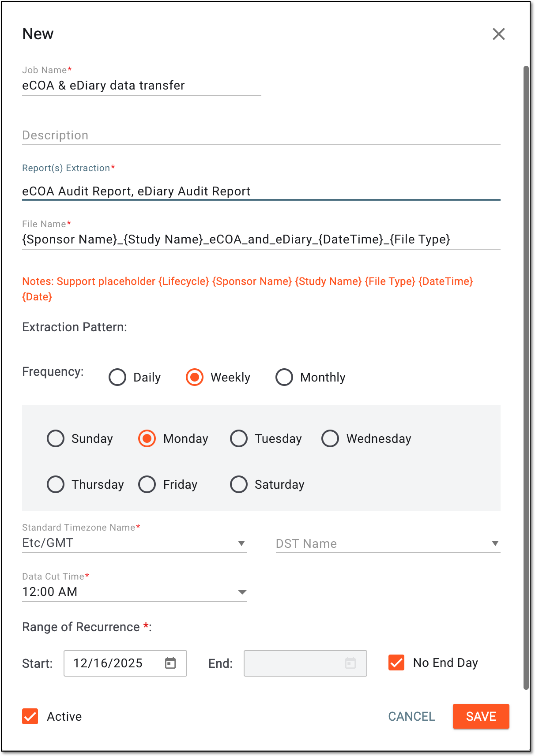Open the Report(s) Extraction selector
The image size is (535, 756).
[x=261, y=191]
